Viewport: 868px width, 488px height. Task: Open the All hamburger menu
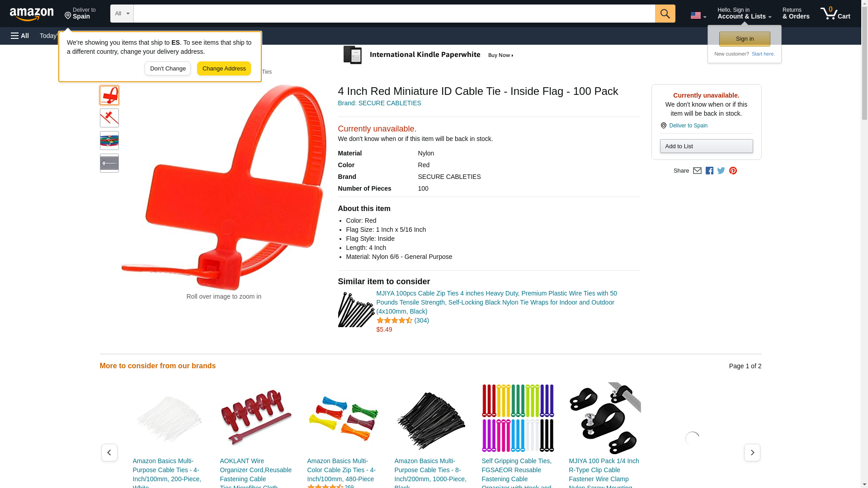point(20,36)
